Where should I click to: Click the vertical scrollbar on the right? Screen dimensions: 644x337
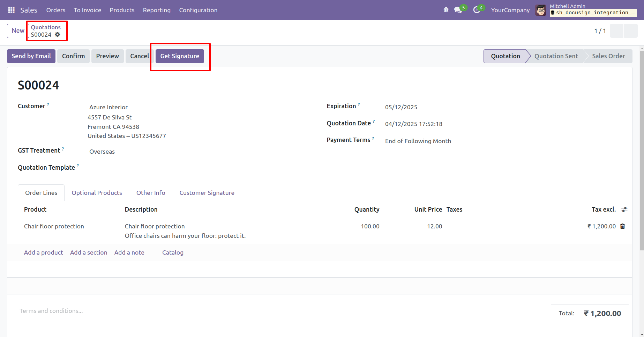click(x=642, y=150)
